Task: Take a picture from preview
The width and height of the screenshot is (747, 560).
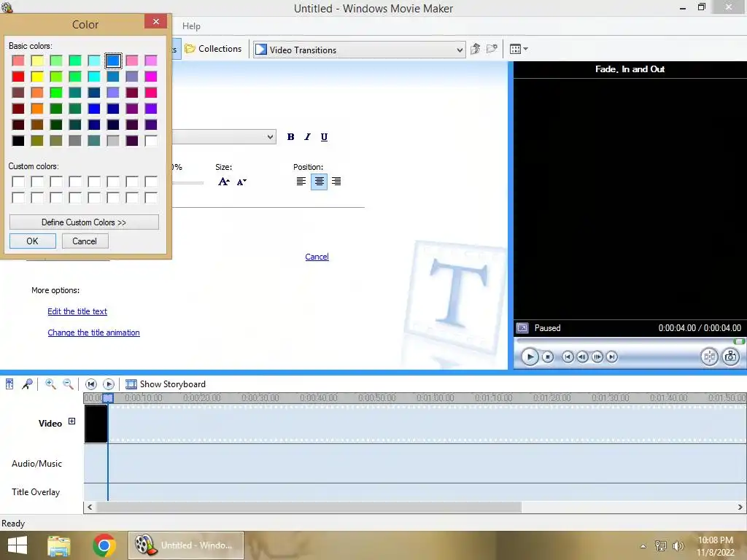Action: (731, 357)
